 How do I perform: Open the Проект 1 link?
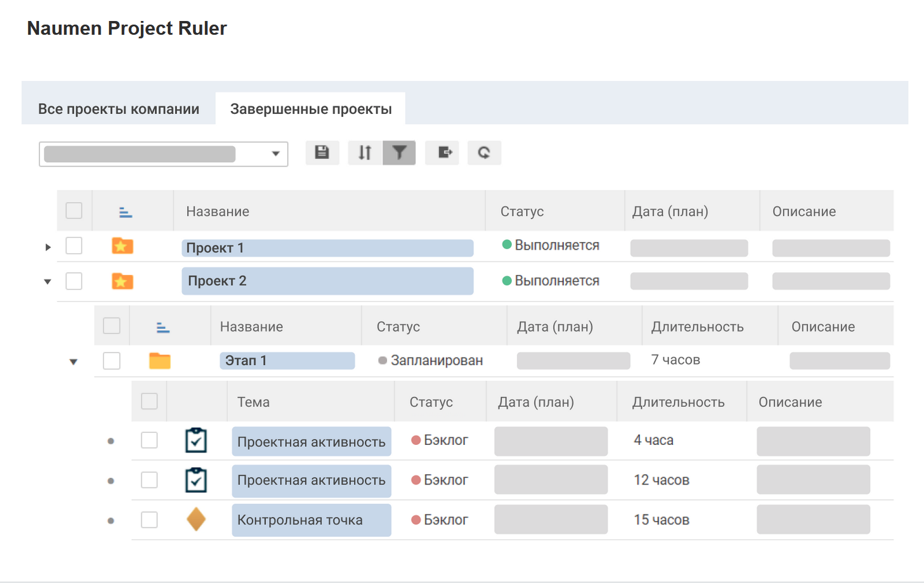(328, 248)
